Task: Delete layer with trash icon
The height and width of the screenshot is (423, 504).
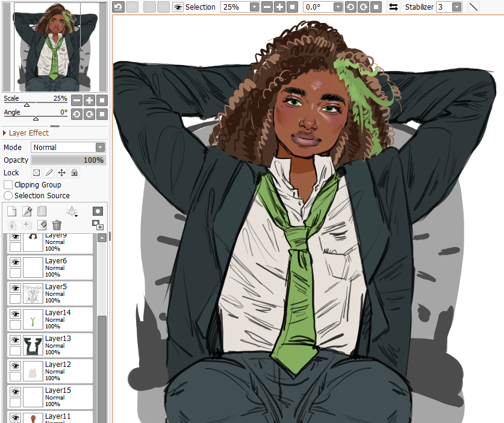Action: [x=57, y=225]
